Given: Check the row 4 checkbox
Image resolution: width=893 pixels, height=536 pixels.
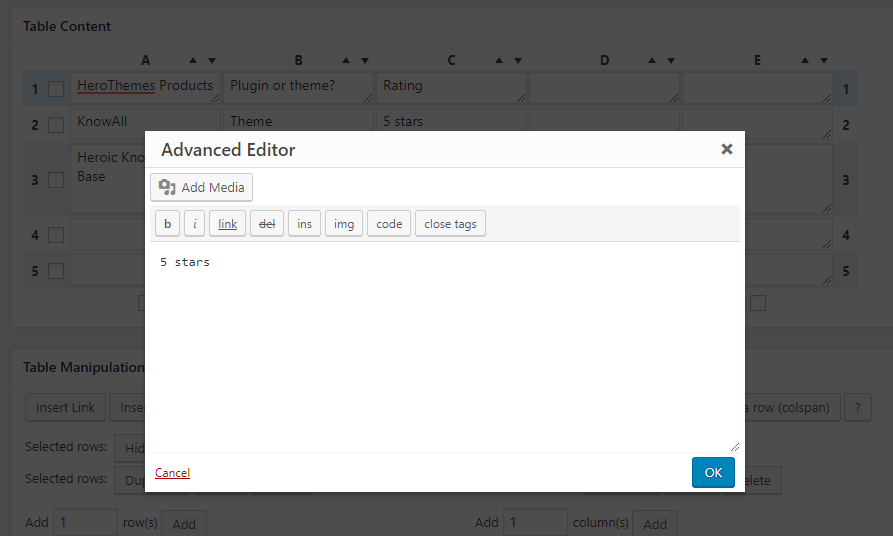Looking at the screenshot, I should tap(56, 235).
